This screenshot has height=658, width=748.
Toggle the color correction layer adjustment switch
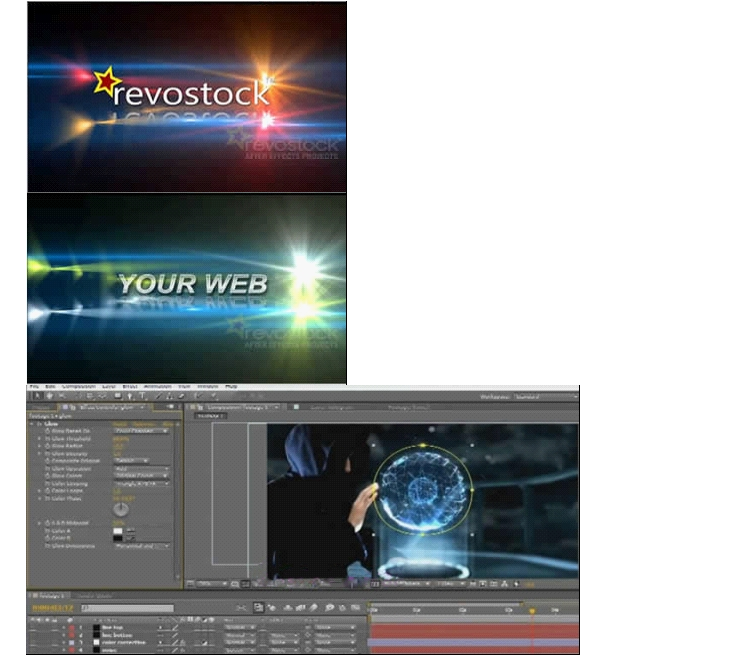[x=204, y=643]
